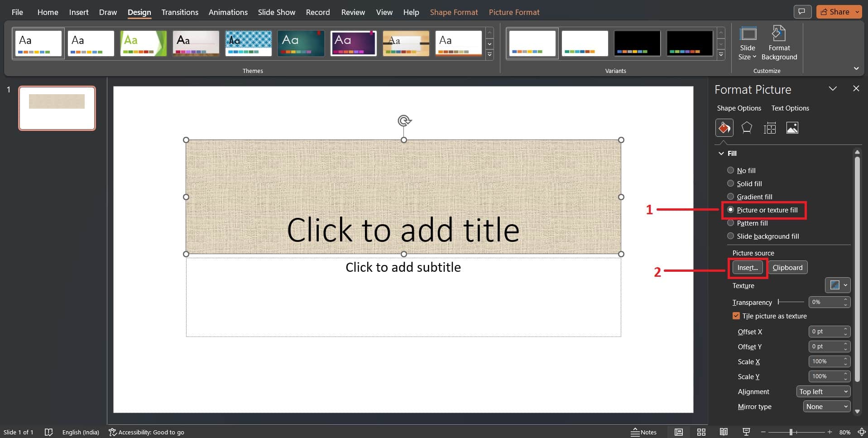Image resolution: width=868 pixels, height=438 pixels.
Task: Click the Clipboard picture source button
Action: pyautogui.click(x=787, y=267)
